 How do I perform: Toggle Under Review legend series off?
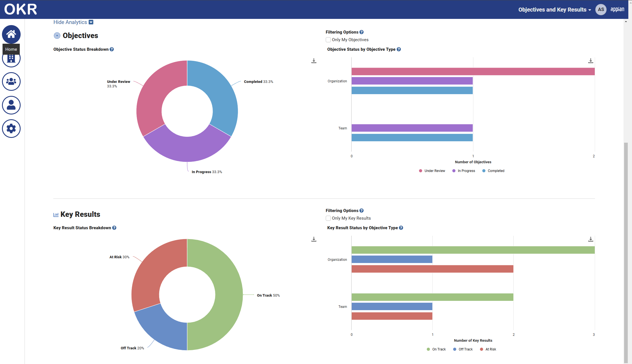(x=432, y=171)
